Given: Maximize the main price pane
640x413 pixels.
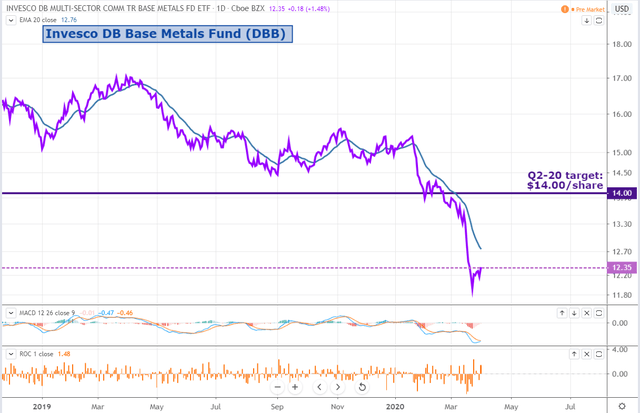Looking at the screenshot, I should coord(599,20).
